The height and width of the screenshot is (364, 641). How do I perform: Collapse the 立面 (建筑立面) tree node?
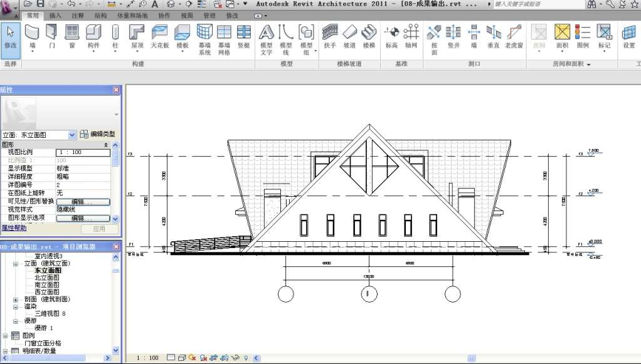[x=16, y=264]
